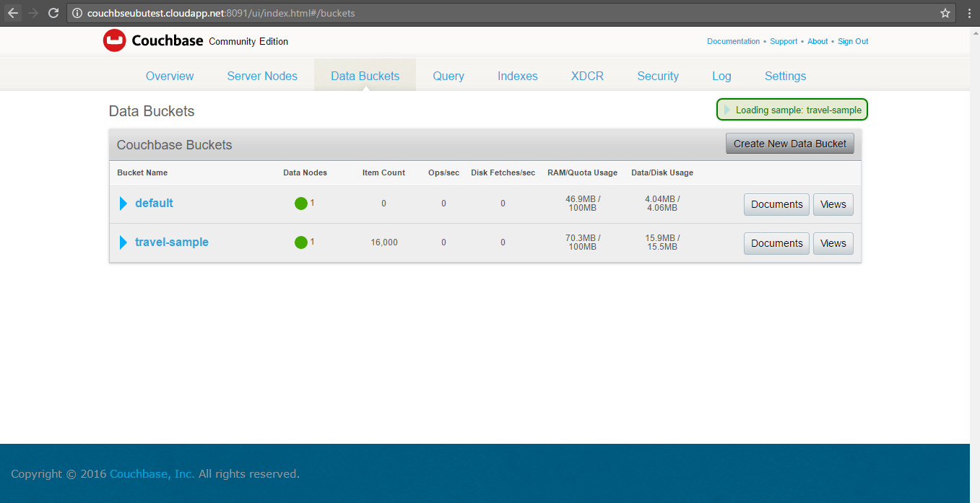Click the Couchbase logo
This screenshot has height=503, width=980.
(x=114, y=40)
